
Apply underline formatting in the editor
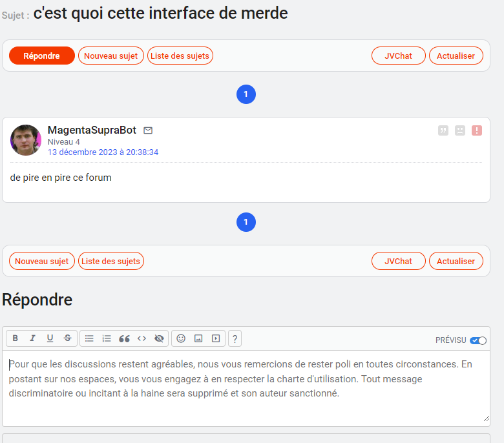(x=50, y=338)
